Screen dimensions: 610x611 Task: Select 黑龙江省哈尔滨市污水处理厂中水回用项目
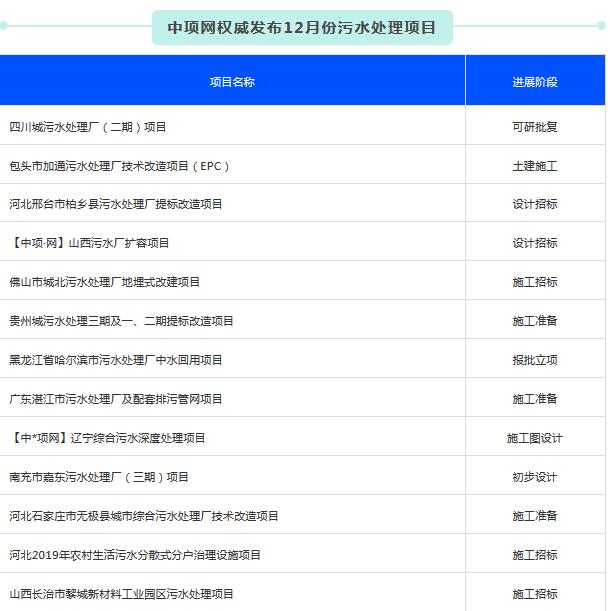point(116,360)
